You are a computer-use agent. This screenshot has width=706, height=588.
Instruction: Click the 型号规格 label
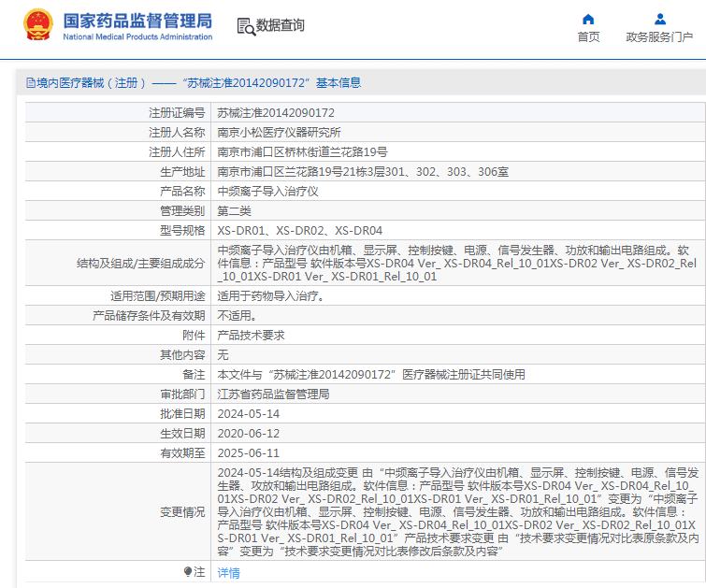[x=182, y=231]
